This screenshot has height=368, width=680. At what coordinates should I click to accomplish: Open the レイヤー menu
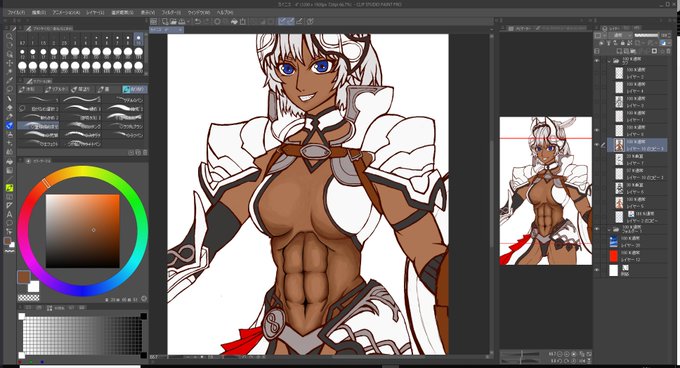point(95,13)
